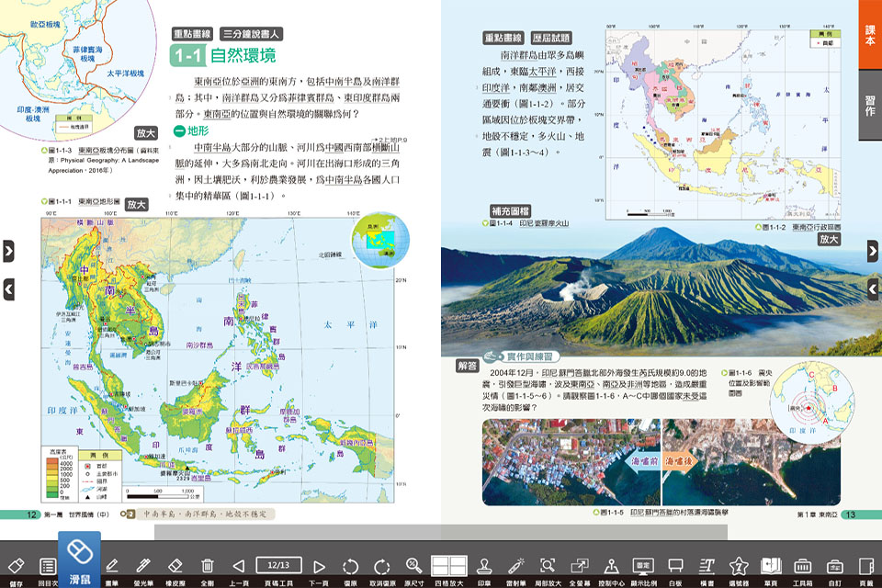This screenshot has height=588, width=882.
Task: Click the 12/13 page number box
Action: (x=278, y=565)
